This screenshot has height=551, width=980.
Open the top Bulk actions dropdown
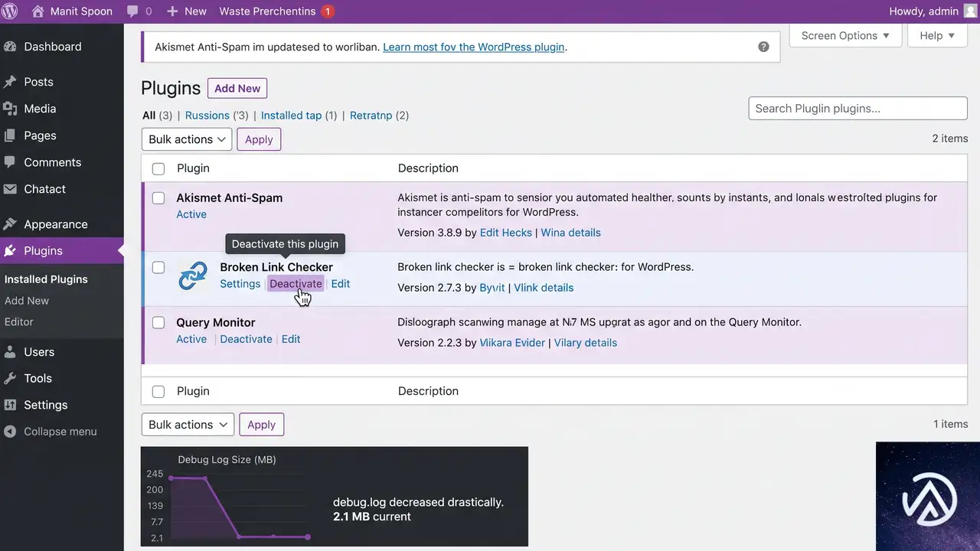187,139
